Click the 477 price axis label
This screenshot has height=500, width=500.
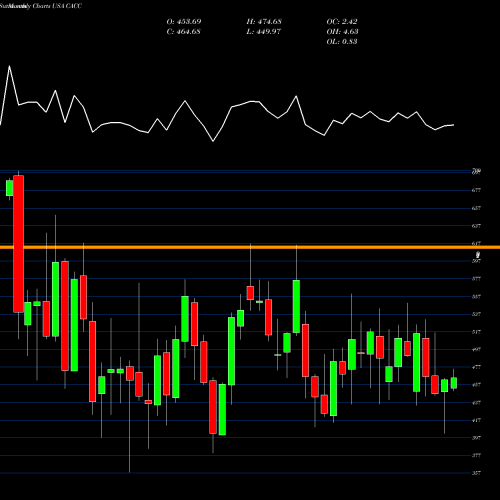[x=476, y=367]
